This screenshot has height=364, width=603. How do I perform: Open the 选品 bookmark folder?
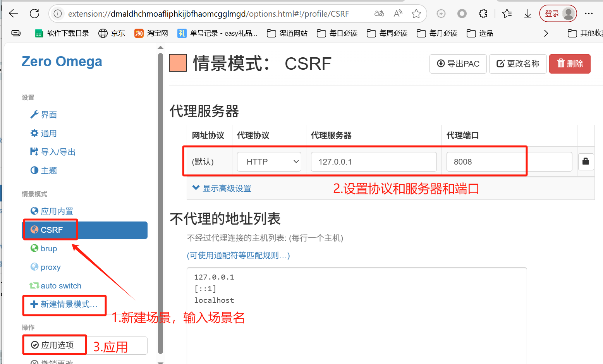pyautogui.click(x=480, y=33)
